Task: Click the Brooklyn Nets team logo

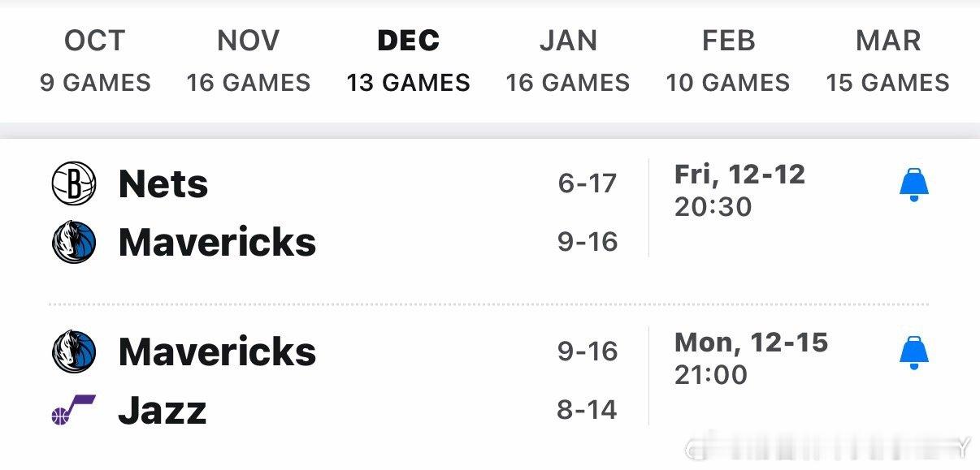Action: [74, 183]
